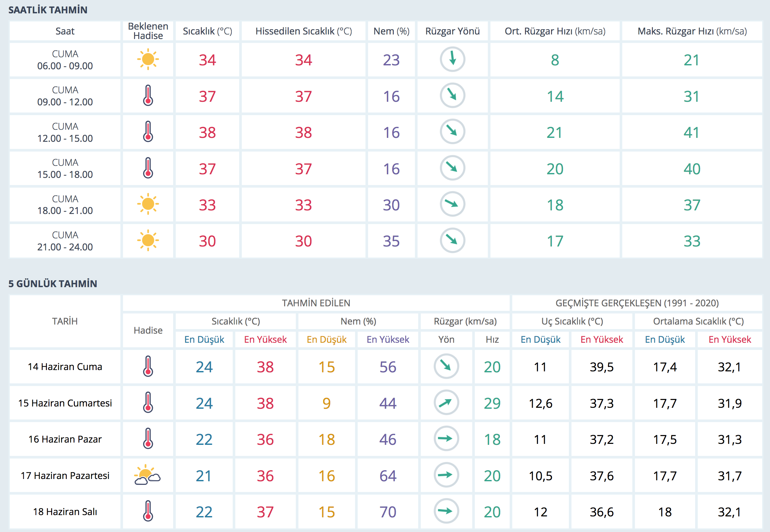This screenshot has width=770, height=532.
Task: Click max wind speed 41 value
Action: coord(691,133)
